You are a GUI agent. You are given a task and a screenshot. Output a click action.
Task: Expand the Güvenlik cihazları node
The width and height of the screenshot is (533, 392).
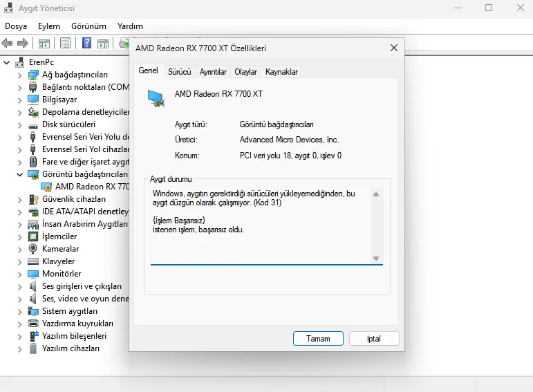[19, 200]
